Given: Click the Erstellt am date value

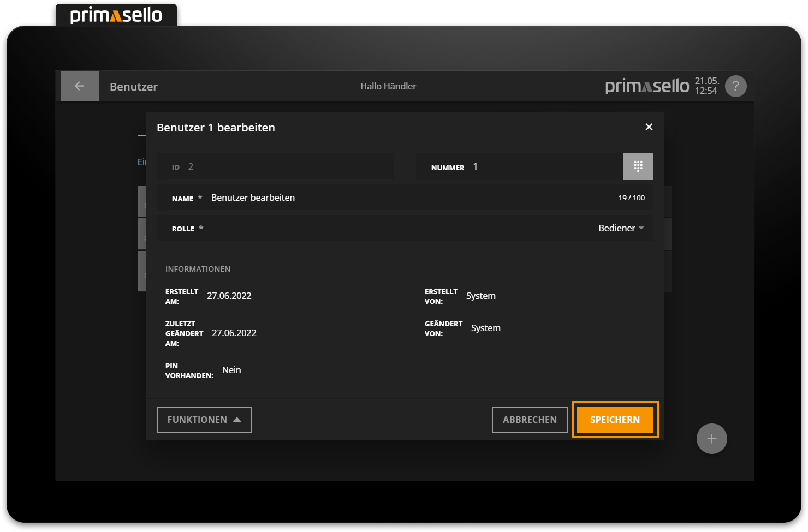Looking at the screenshot, I should pyautogui.click(x=229, y=296).
